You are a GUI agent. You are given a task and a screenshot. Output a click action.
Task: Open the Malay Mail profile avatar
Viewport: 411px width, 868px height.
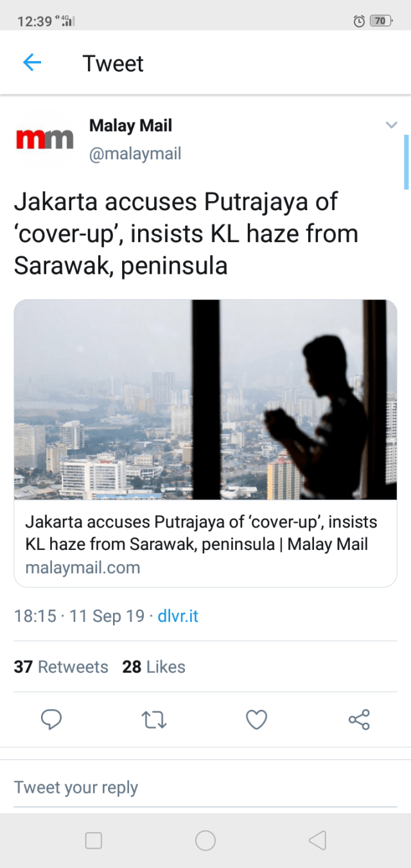(x=44, y=138)
